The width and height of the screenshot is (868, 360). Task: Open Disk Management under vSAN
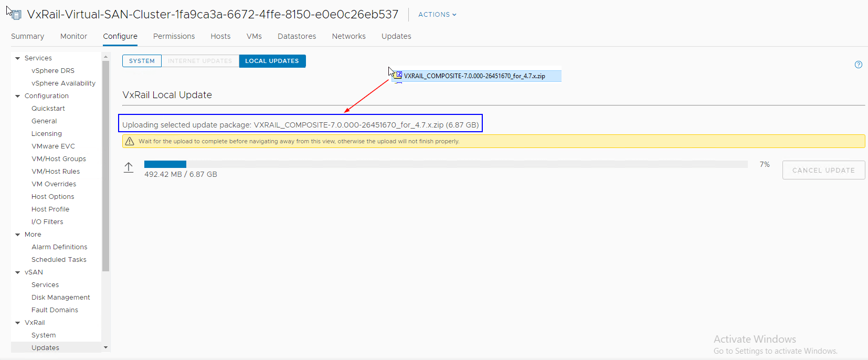pos(60,298)
